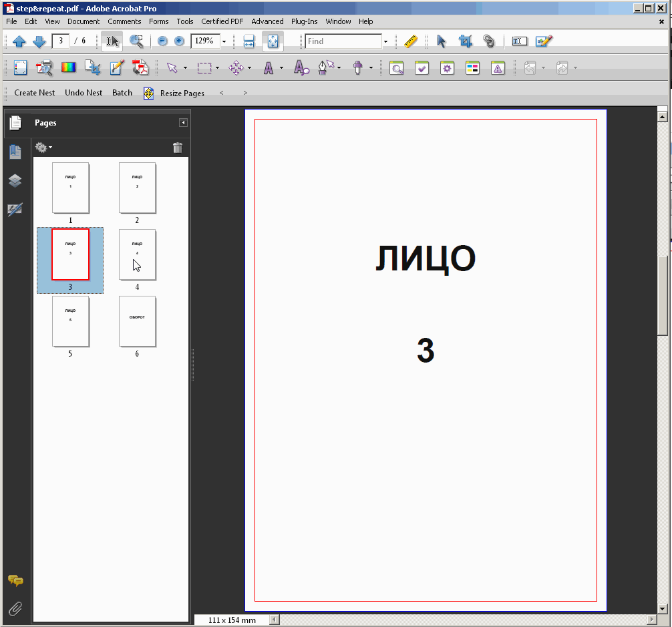
Task: Open Pages panel gear options menu
Action: tap(43, 148)
